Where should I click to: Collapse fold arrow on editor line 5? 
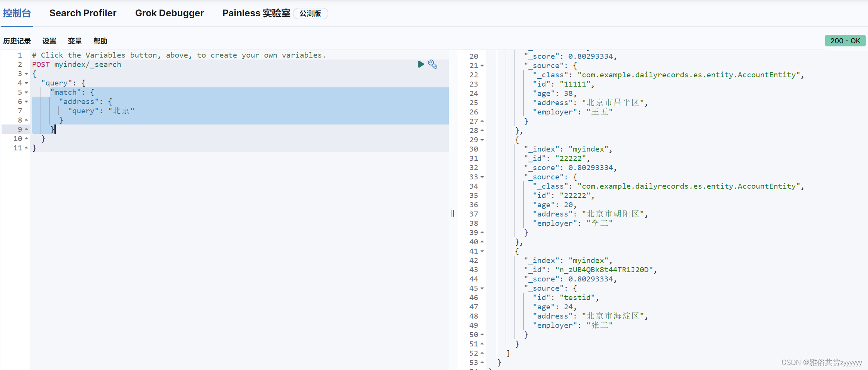click(x=26, y=92)
